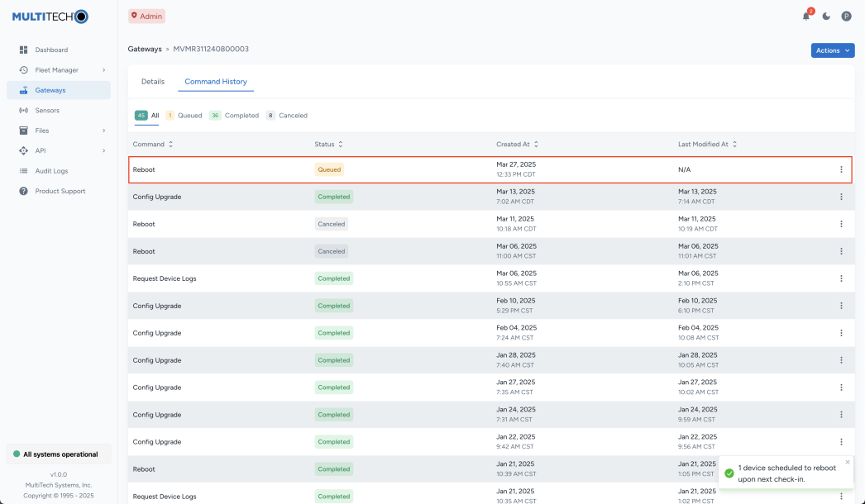Open row menu for Mar 13 Config Upgrade

point(841,197)
